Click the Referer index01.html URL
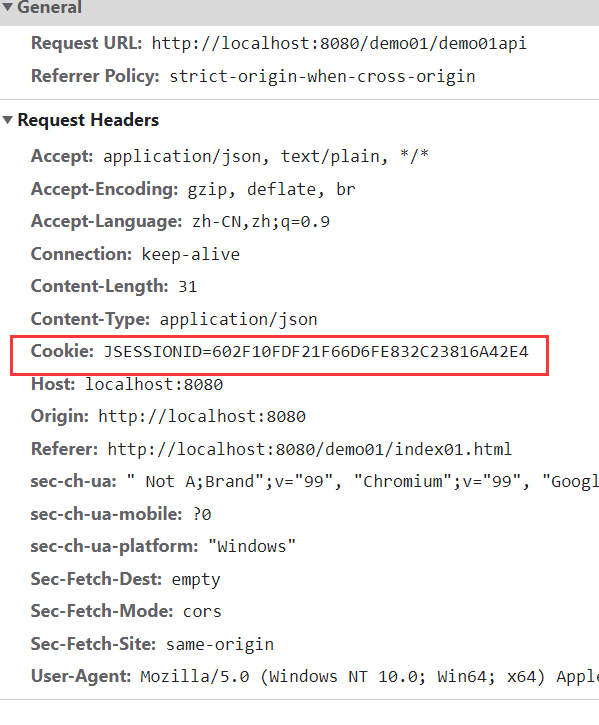This screenshot has width=599, height=725. [309, 449]
